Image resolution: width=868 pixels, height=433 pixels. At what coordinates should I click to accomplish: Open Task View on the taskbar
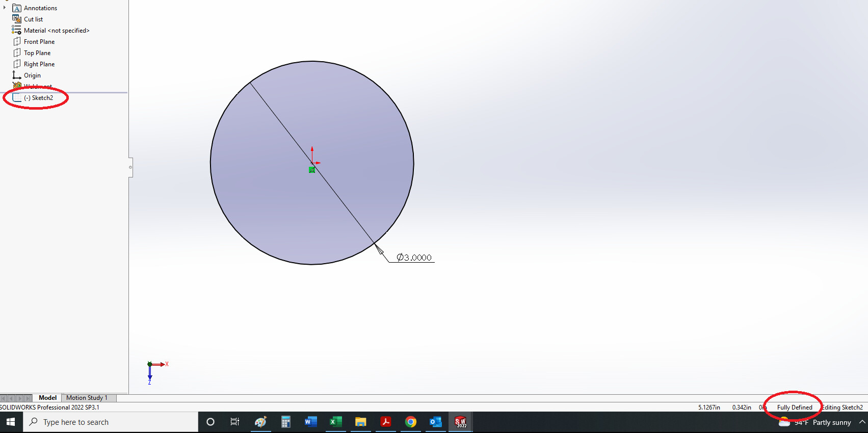pyautogui.click(x=235, y=422)
